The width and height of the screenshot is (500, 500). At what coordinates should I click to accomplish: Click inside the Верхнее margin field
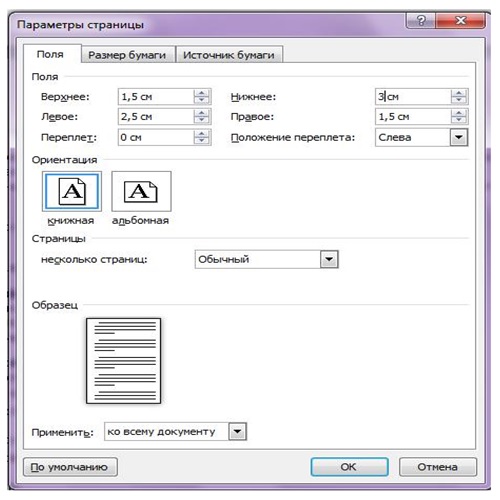coord(156,97)
